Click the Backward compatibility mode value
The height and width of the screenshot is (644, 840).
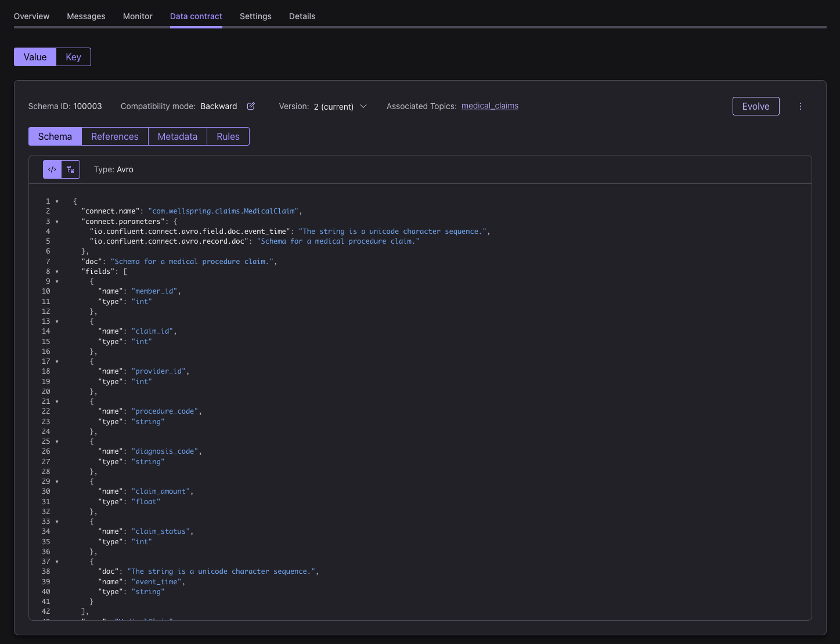tap(219, 106)
